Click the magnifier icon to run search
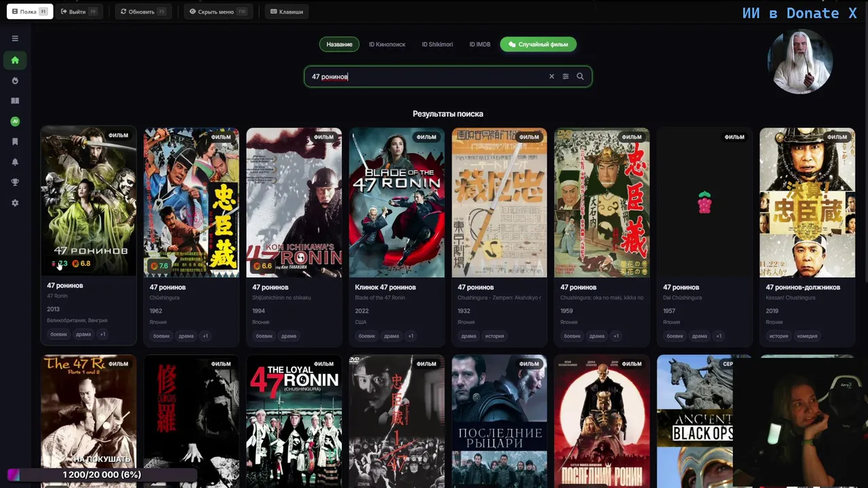This screenshot has height=488, width=868. pos(580,77)
